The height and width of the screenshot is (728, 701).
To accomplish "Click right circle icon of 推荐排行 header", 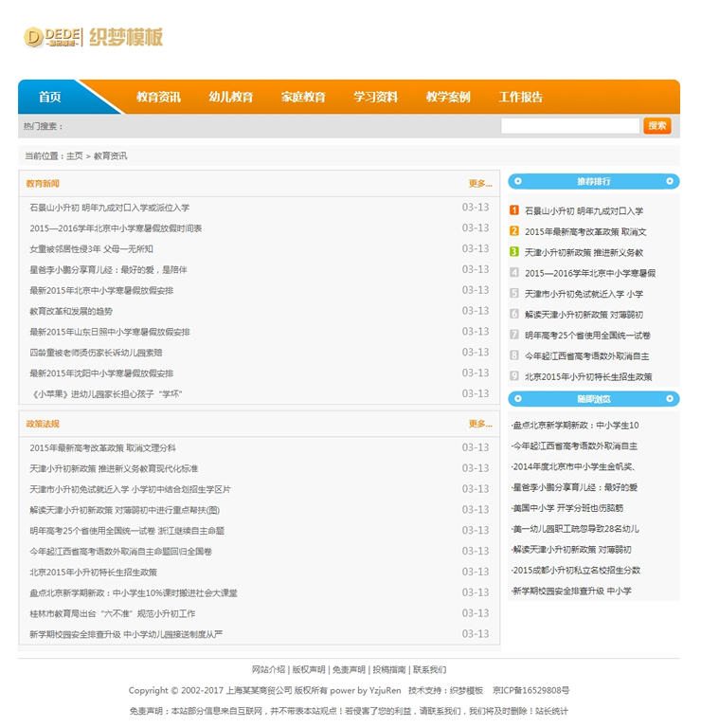I will (x=671, y=181).
